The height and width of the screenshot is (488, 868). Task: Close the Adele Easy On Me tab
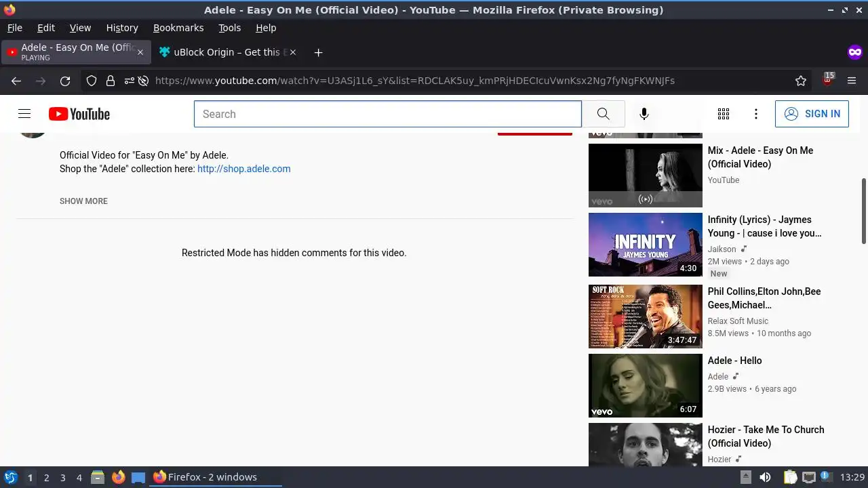point(140,52)
